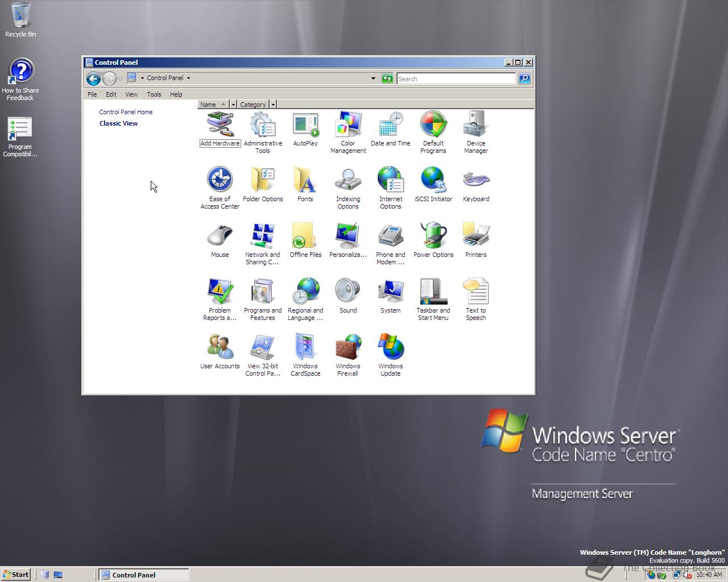The width and height of the screenshot is (728, 582).
Task: Open Color Management
Action: coord(348,133)
